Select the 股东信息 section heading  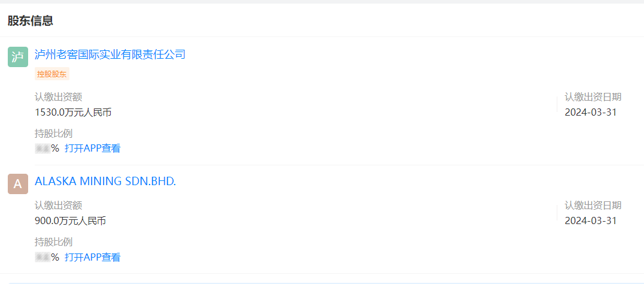(31, 20)
